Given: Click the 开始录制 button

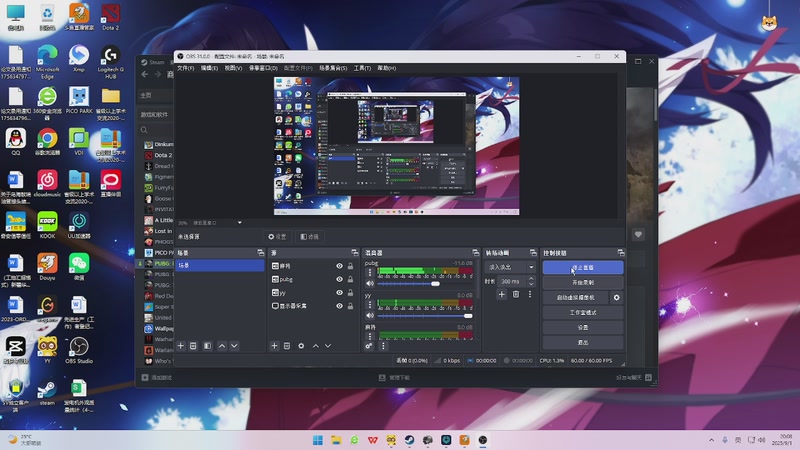Looking at the screenshot, I should (582, 283).
